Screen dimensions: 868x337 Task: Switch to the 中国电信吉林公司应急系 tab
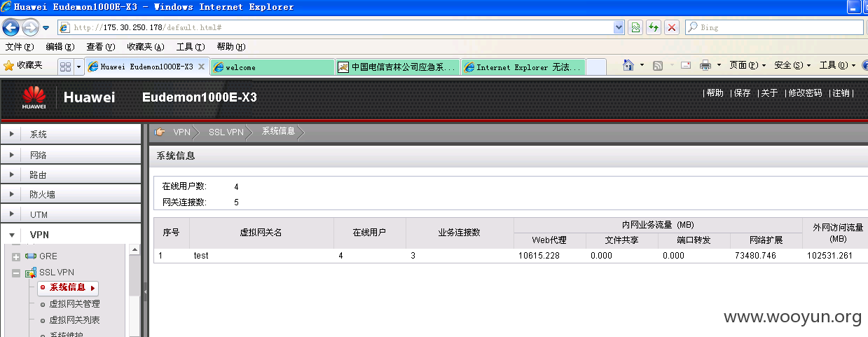[397, 67]
